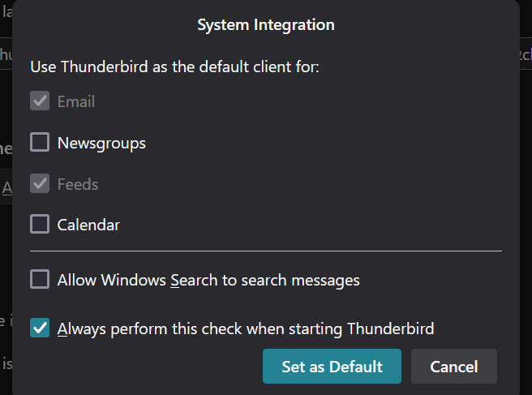Click the "Feeds" label text
Image resolution: width=532 pixels, height=395 pixels.
(78, 184)
